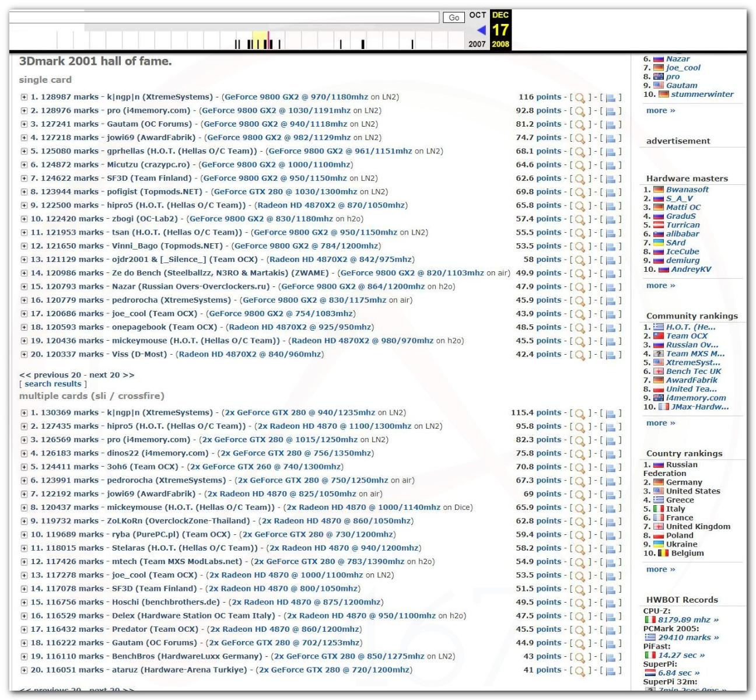
Task: View screenshot icon for Stelaras 118015 marks
Action: pos(611,548)
